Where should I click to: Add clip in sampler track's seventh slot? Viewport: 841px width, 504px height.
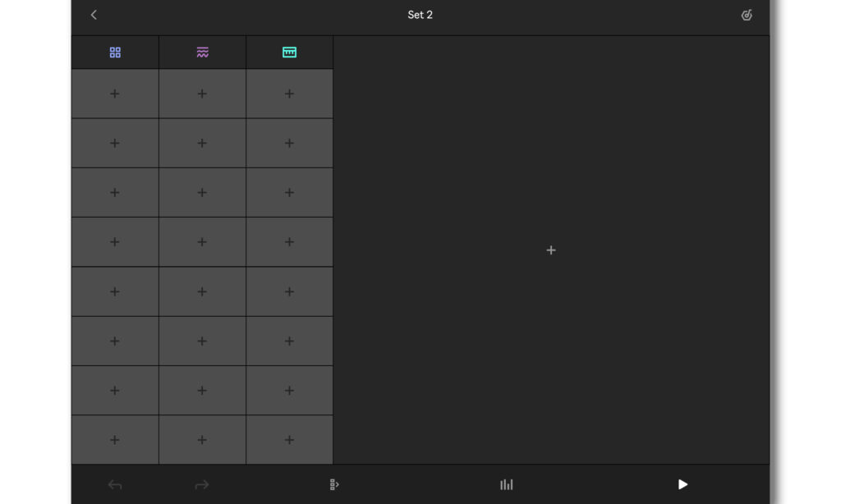202,391
